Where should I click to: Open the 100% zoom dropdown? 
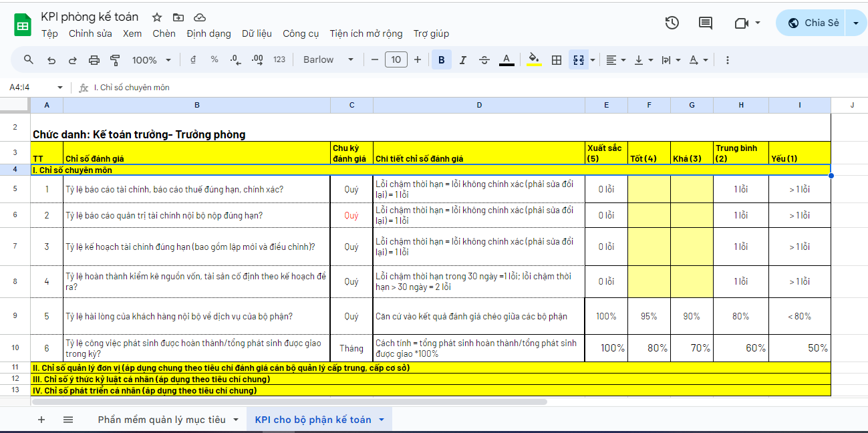[x=151, y=60]
